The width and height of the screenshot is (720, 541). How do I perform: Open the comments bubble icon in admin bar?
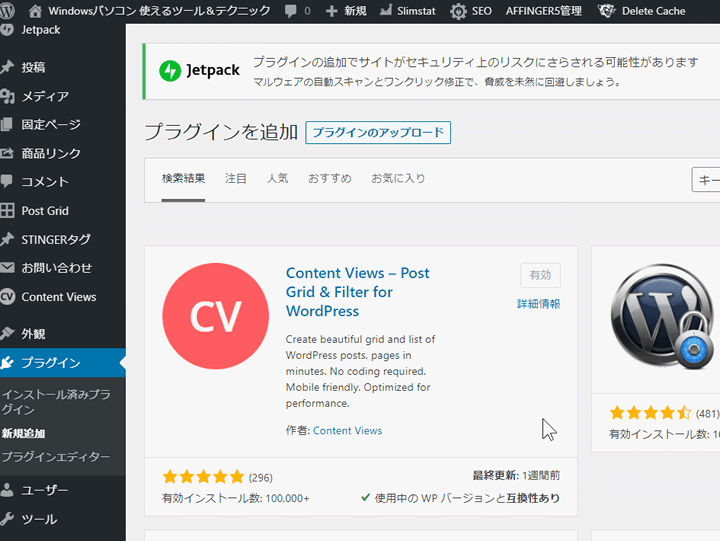point(291,11)
